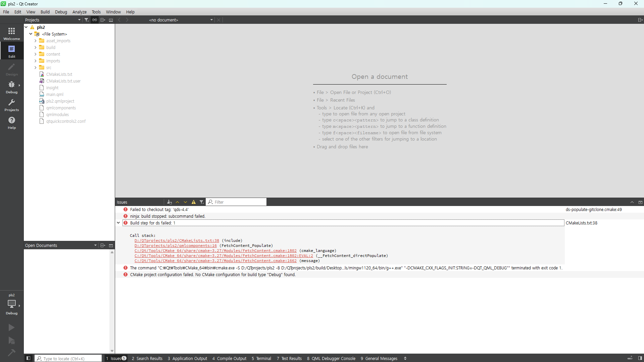Open FetchContent.cmake:1662 link
This screenshot has height=362, width=644.
pos(215,261)
